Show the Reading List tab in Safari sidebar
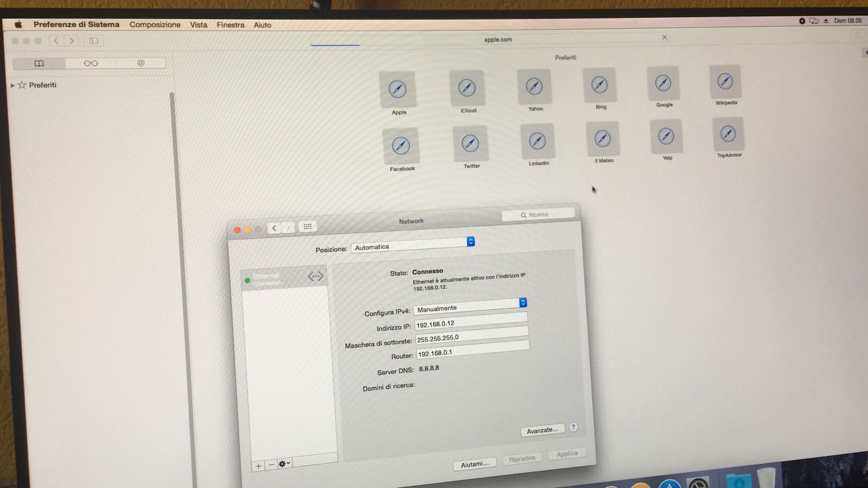The width and height of the screenshot is (868, 488). [x=91, y=63]
